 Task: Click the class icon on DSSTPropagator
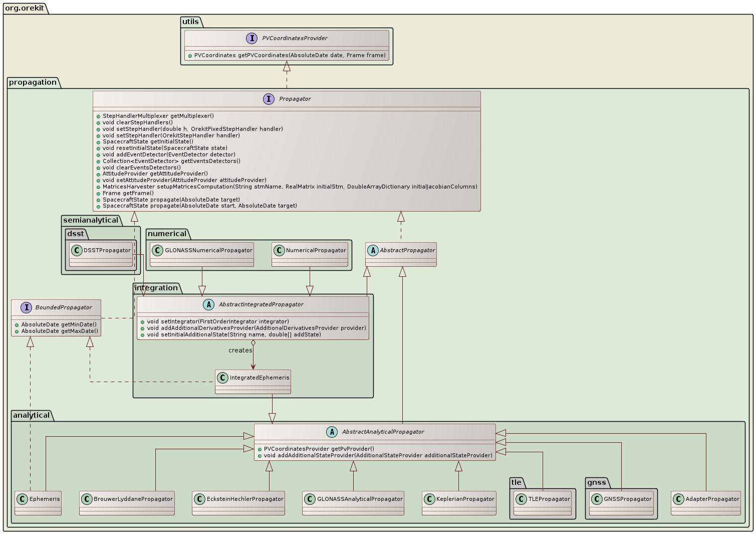coord(77,250)
